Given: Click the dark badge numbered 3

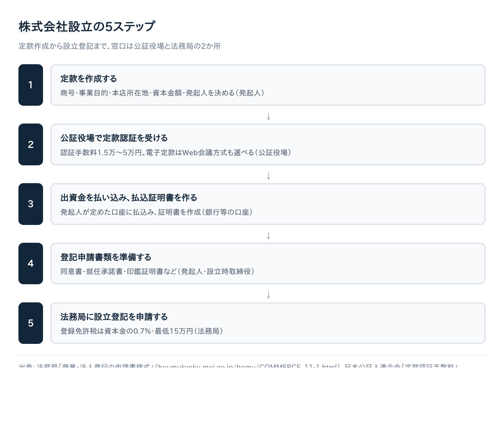Looking at the screenshot, I should click(x=31, y=204).
